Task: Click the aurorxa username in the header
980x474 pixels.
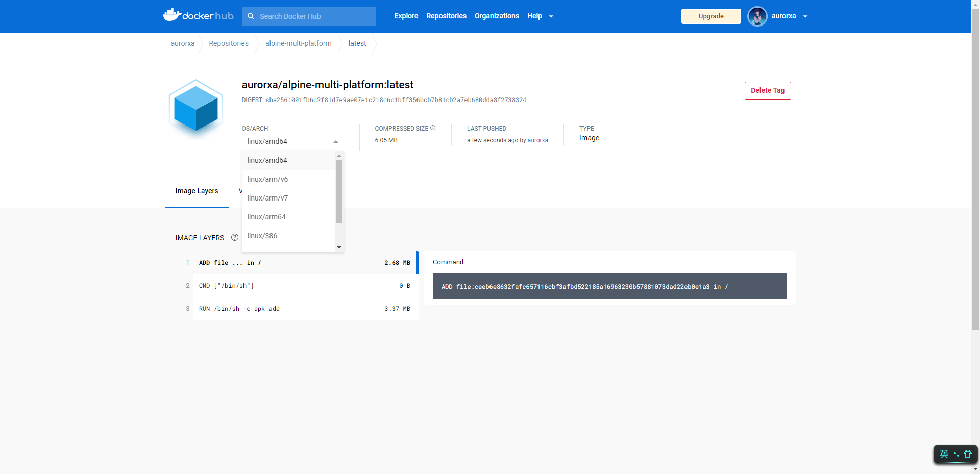Action: click(x=783, y=16)
